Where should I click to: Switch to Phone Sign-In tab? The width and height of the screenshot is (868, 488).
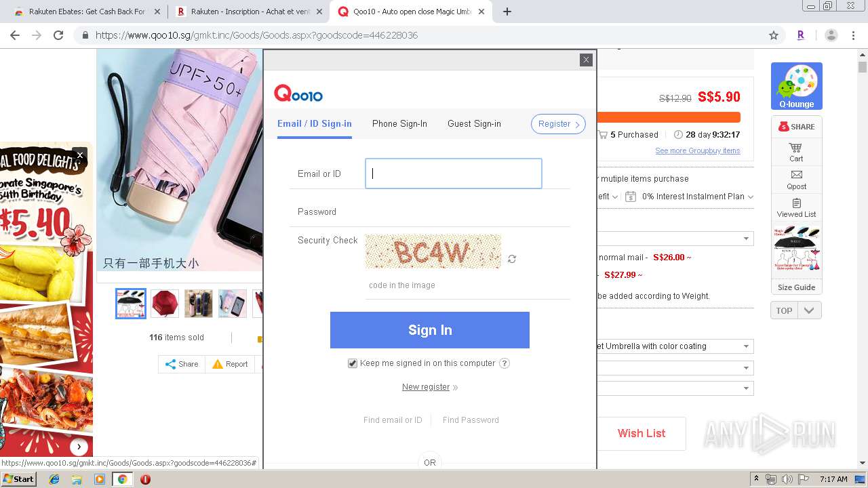(399, 123)
